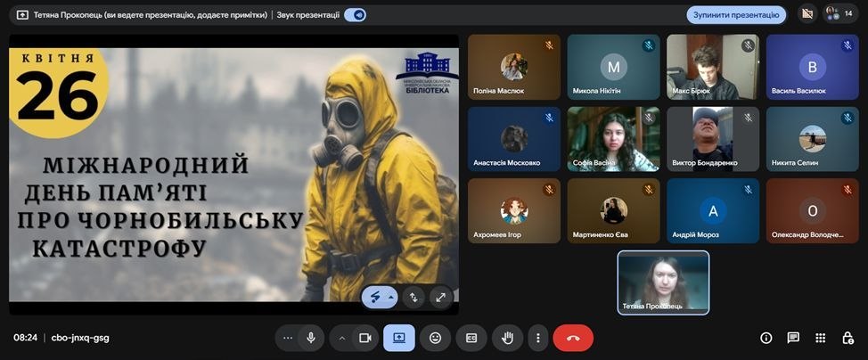Toggle the microphone button in bottom toolbar
The height and width of the screenshot is (360, 868).
(311, 338)
